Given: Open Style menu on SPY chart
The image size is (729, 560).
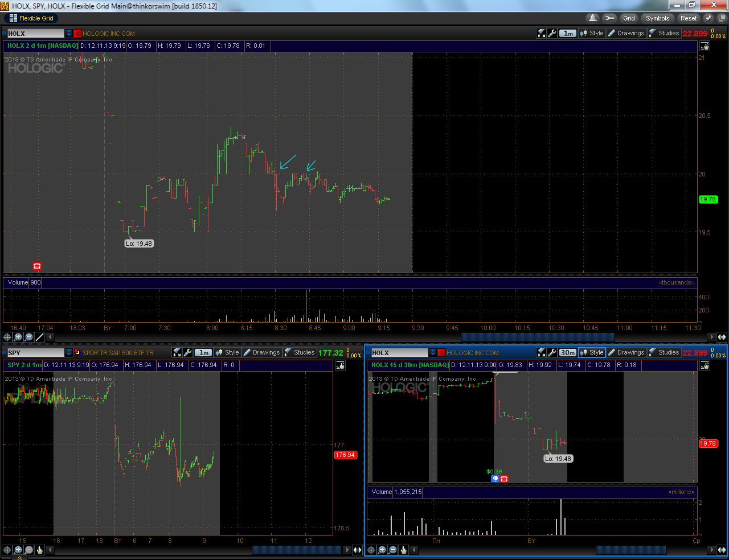Looking at the screenshot, I should click(227, 352).
